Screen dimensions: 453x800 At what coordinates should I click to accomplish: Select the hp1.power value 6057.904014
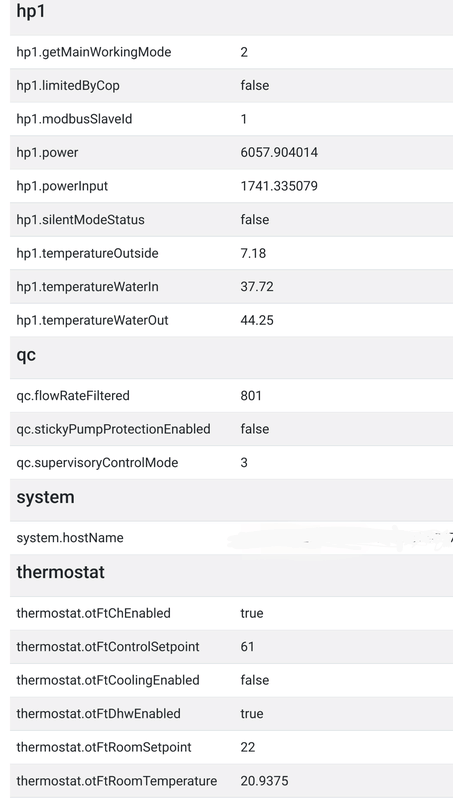point(279,153)
